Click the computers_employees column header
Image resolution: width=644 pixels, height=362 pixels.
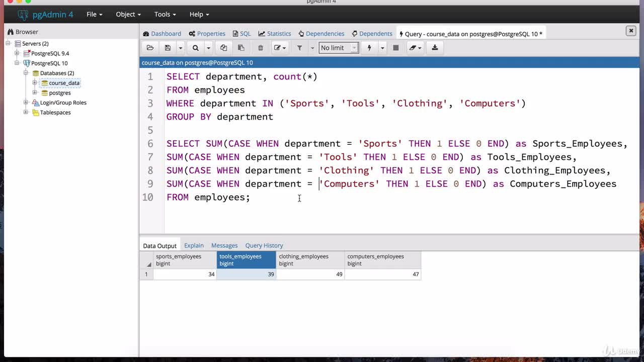pyautogui.click(x=383, y=260)
